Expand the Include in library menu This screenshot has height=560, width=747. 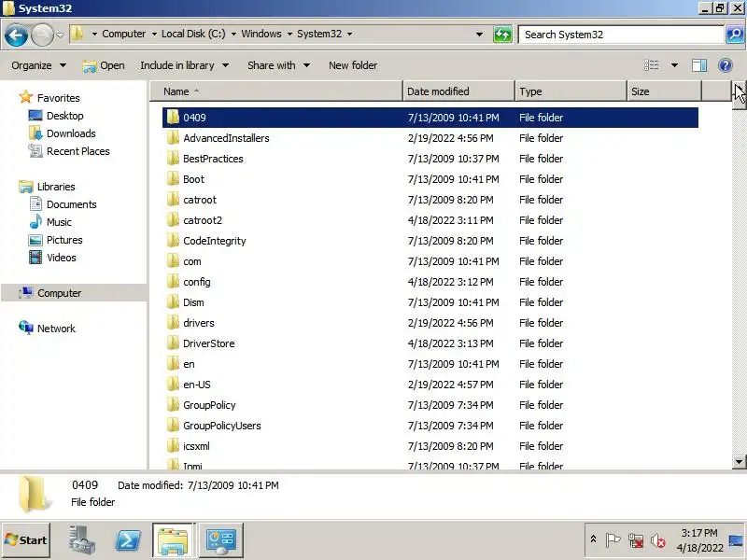point(184,65)
